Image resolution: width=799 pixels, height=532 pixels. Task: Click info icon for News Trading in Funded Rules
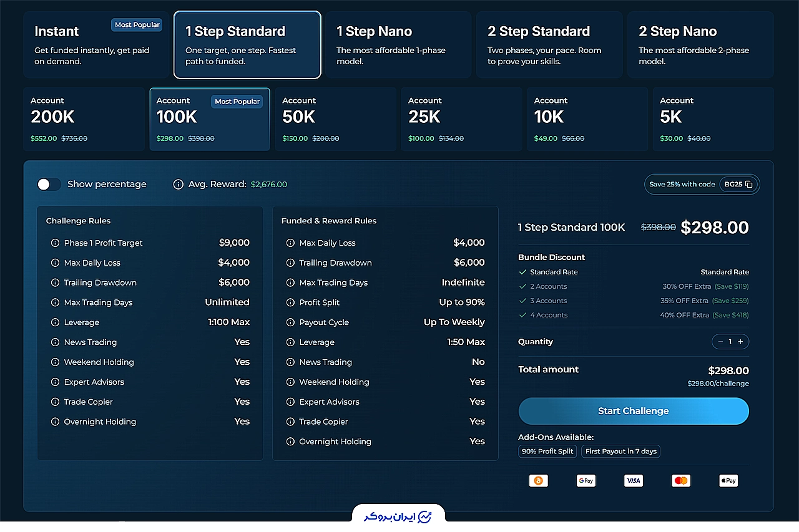(x=290, y=362)
